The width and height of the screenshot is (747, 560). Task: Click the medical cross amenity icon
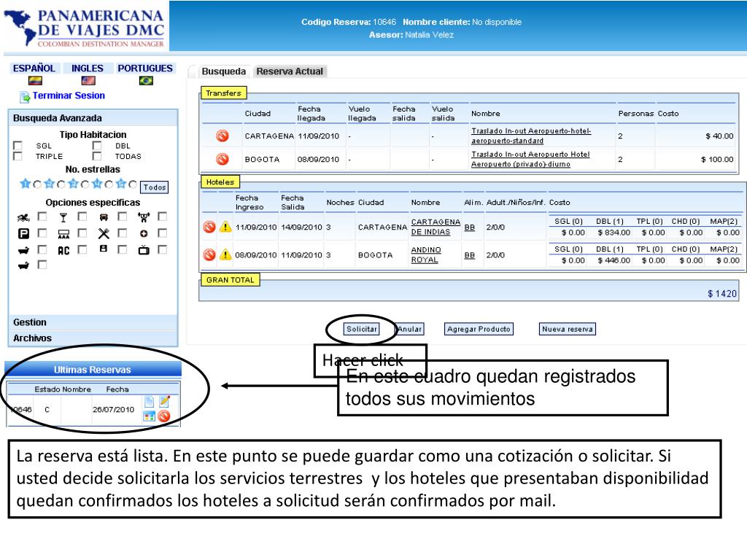tap(144, 234)
